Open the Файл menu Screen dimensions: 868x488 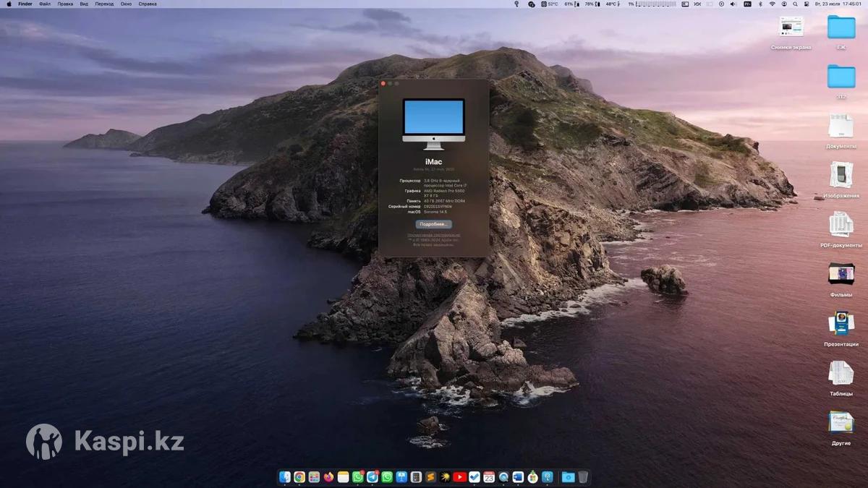[45, 4]
